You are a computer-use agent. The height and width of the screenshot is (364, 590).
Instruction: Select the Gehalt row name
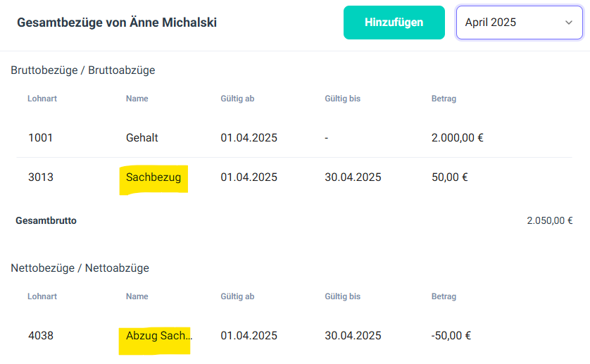tap(142, 138)
